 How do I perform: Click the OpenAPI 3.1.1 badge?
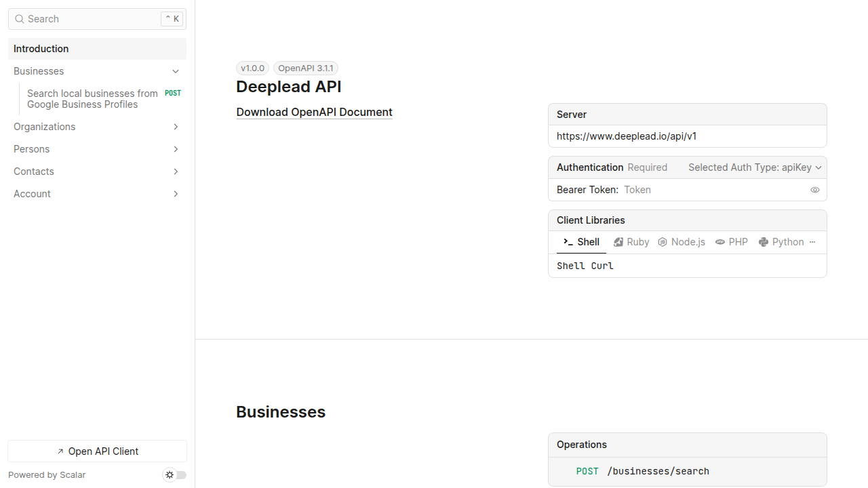pyautogui.click(x=306, y=68)
